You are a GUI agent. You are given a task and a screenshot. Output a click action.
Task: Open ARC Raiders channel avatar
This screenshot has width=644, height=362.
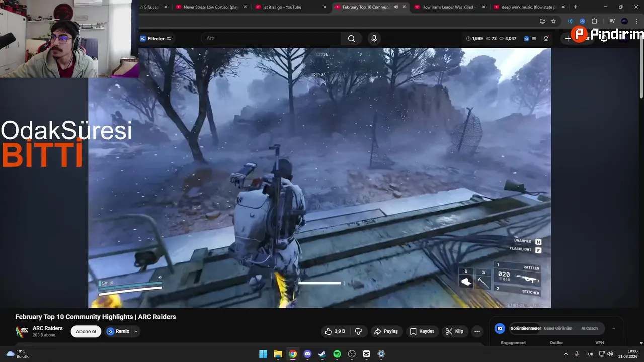tap(22, 332)
